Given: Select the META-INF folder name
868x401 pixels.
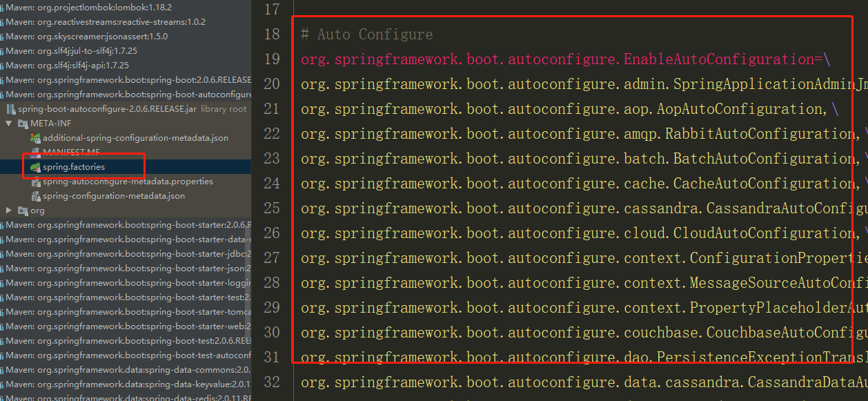Looking at the screenshot, I should point(50,124).
